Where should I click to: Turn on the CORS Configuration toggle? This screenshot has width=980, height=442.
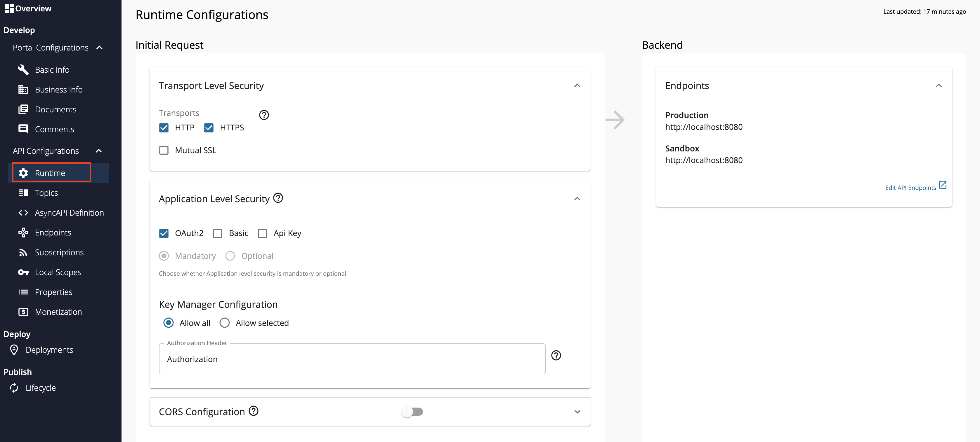tap(413, 412)
